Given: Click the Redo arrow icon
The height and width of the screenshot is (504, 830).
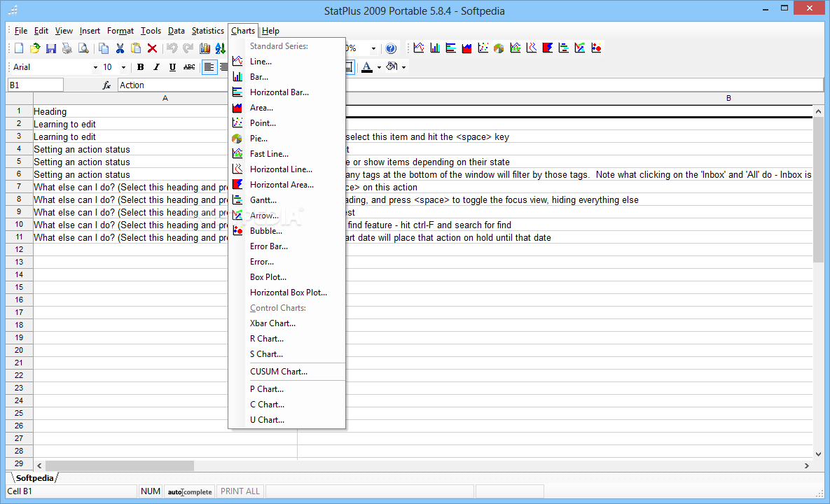Looking at the screenshot, I should coord(188,48).
